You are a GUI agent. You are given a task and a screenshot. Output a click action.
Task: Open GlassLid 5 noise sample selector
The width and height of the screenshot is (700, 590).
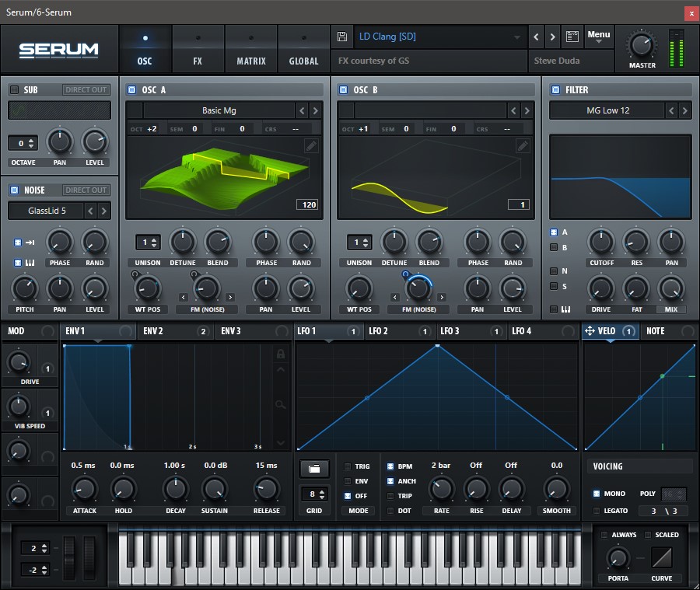[x=47, y=211]
